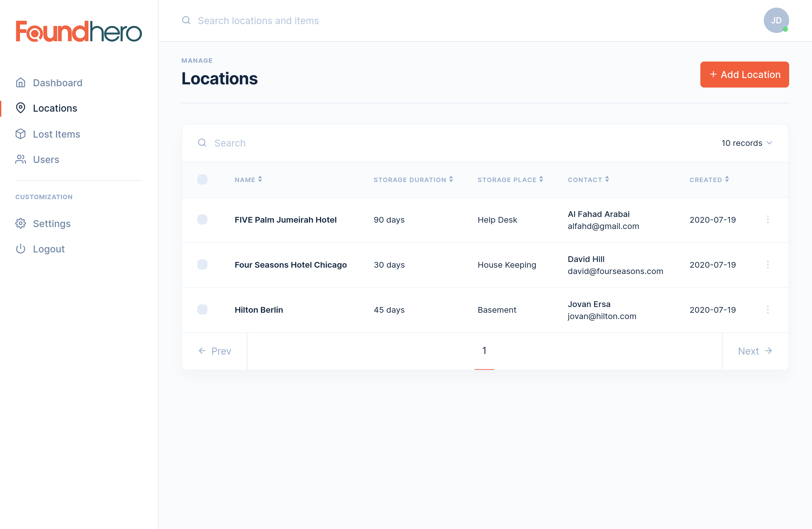The width and height of the screenshot is (812, 529).
Task: Click the Dashboard home icon
Action: (x=21, y=82)
